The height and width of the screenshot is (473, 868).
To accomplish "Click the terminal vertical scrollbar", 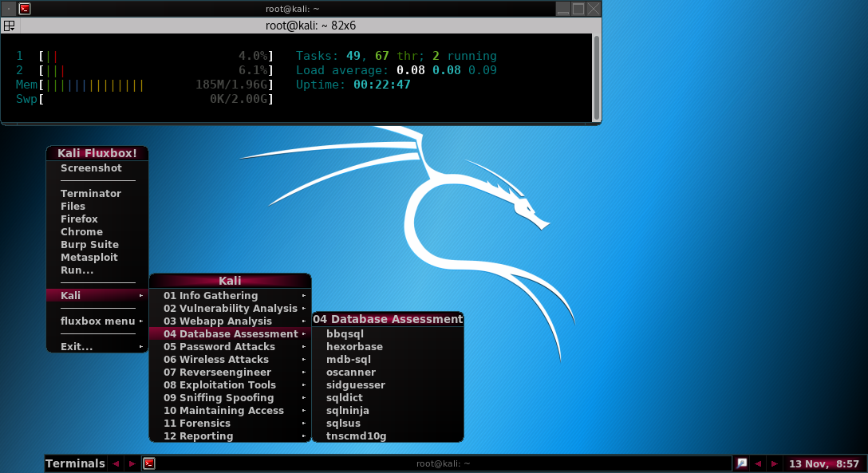I will [x=596, y=77].
